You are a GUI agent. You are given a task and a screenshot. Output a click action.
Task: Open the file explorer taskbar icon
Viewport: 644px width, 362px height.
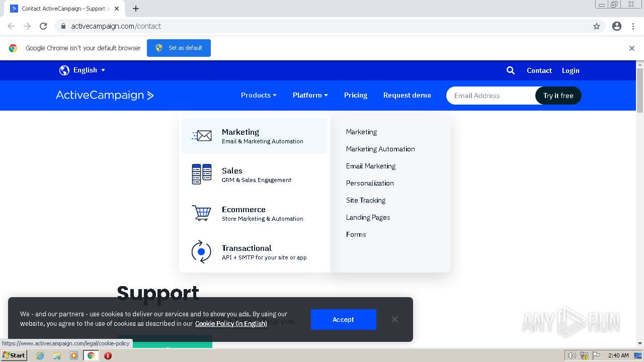tap(57, 355)
